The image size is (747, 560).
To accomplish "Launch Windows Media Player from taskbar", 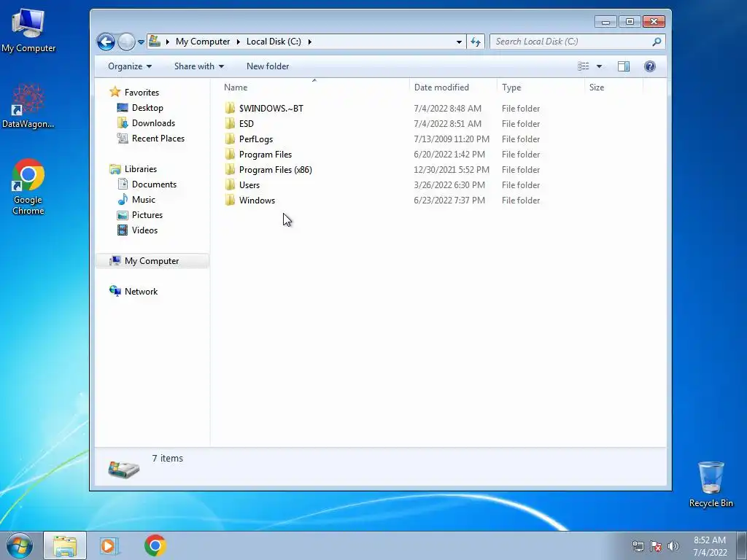I will tap(109, 545).
